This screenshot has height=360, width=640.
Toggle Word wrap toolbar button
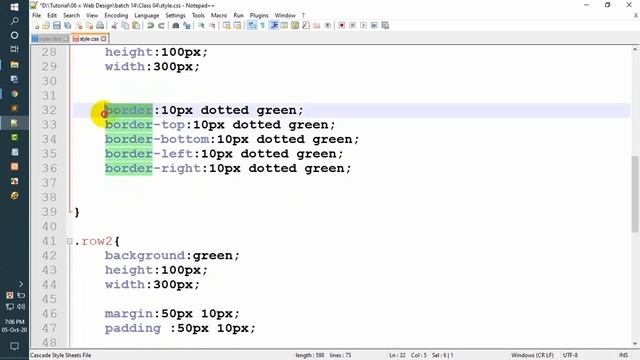252,25
